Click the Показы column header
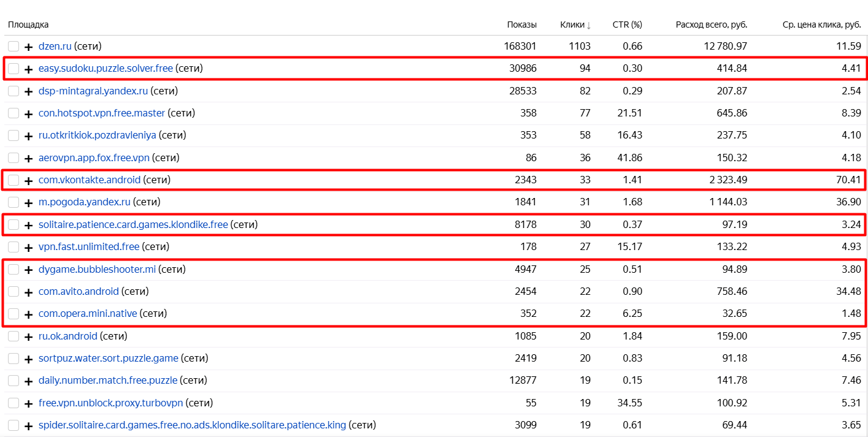Screen dimensions: 868x437 [522, 25]
